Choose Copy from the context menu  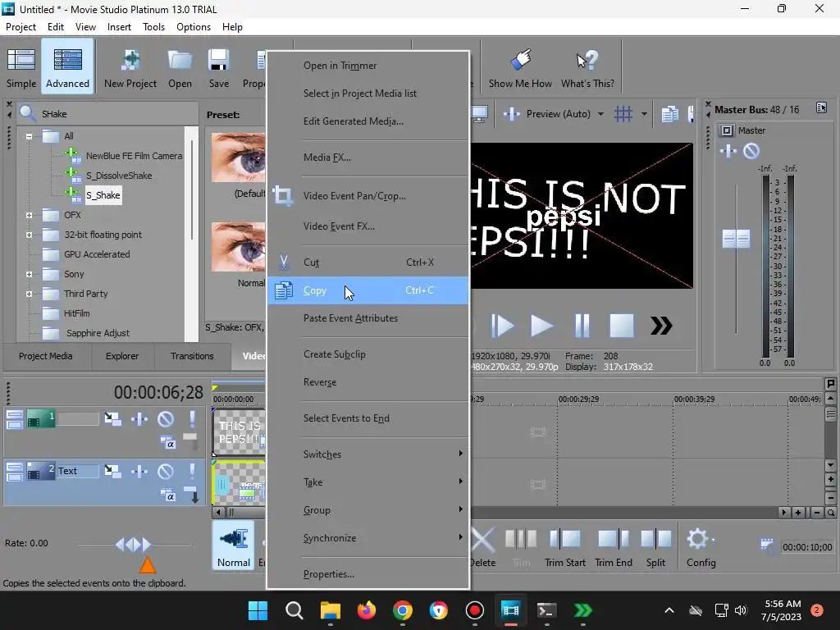(368, 290)
